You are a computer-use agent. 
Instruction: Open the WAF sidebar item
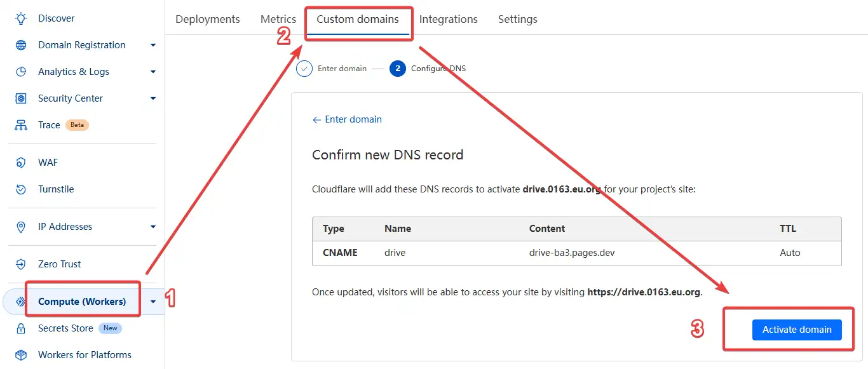coord(48,163)
